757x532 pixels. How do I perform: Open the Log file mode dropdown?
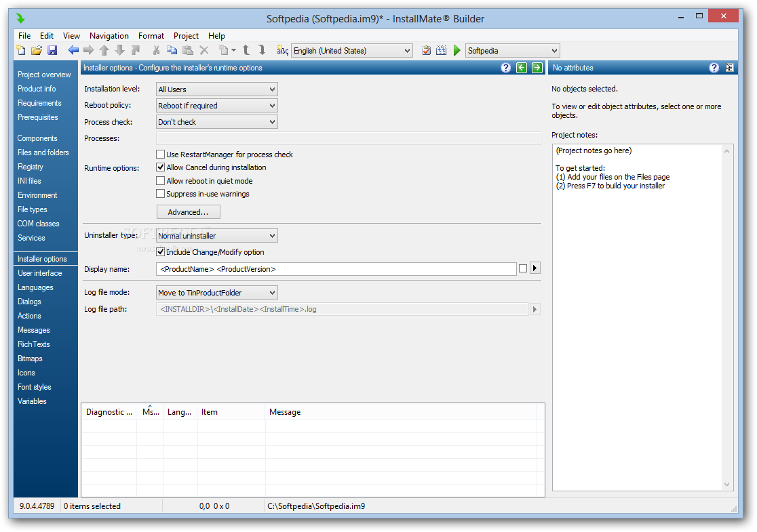coord(217,293)
